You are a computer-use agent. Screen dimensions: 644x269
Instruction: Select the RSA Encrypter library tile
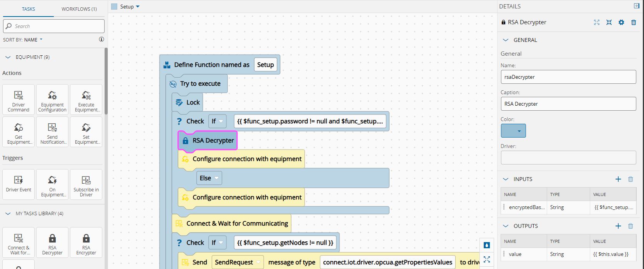[x=86, y=242]
